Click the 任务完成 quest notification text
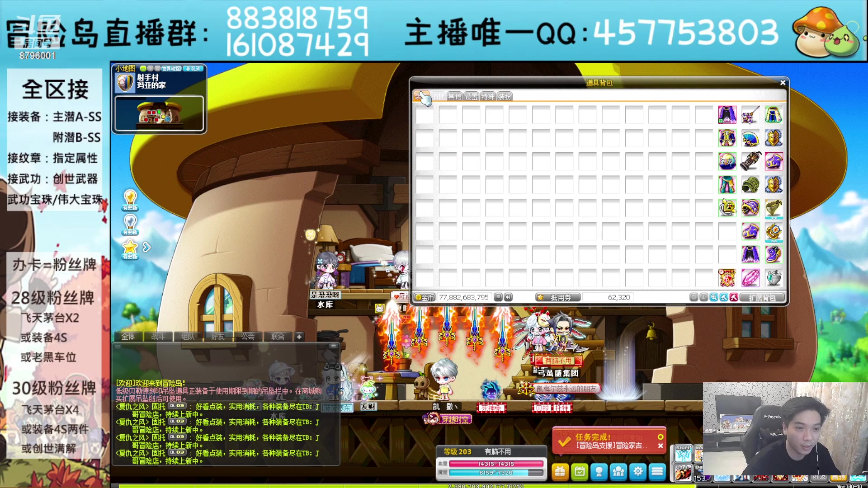 click(593, 437)
